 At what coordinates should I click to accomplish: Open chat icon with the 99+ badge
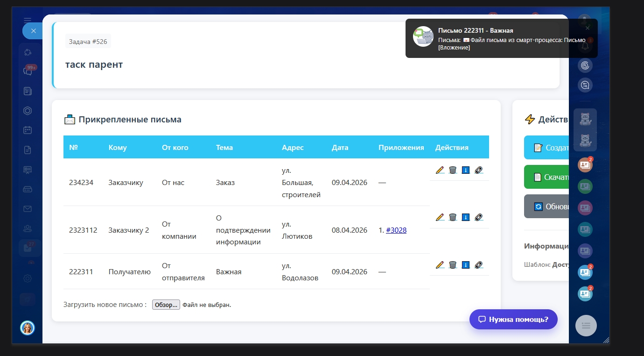[28, 71]
